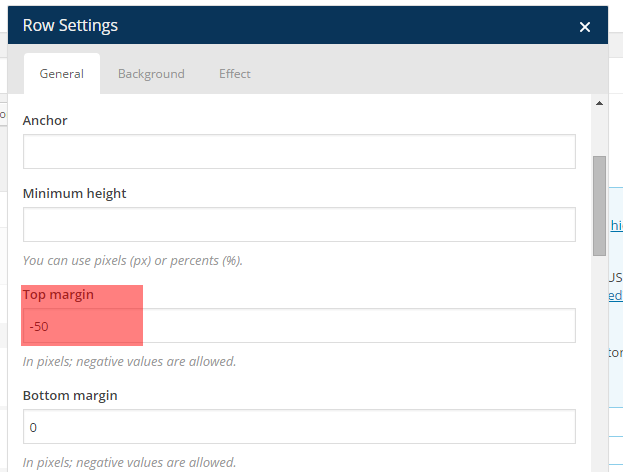This screenshot has width=623, height=472.
Task: Select the Effect tab
Action: tap(235, 74)
